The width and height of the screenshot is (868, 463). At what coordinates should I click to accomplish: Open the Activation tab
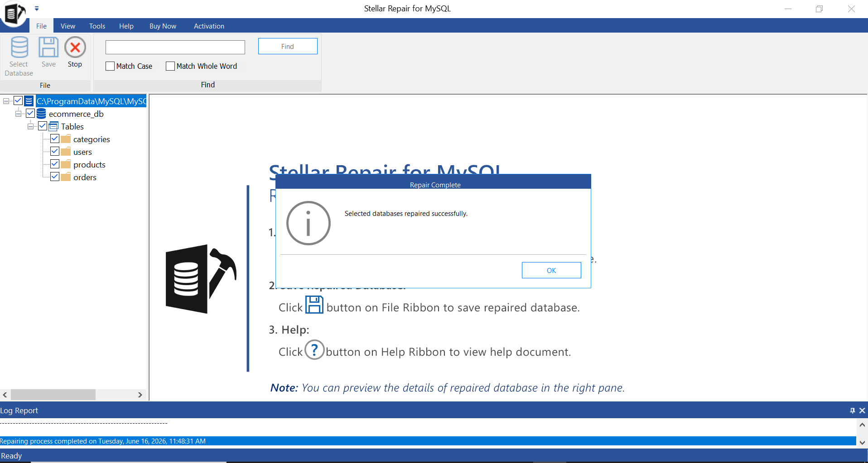tap(209, 26)
